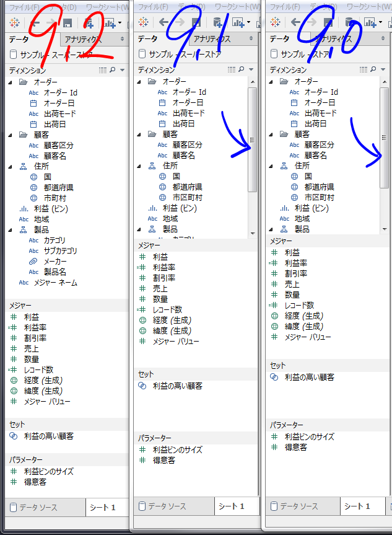Select レコード数 measure in middle window
The height and width of the screenshot is (535, 392).
(x=167, y=310)
